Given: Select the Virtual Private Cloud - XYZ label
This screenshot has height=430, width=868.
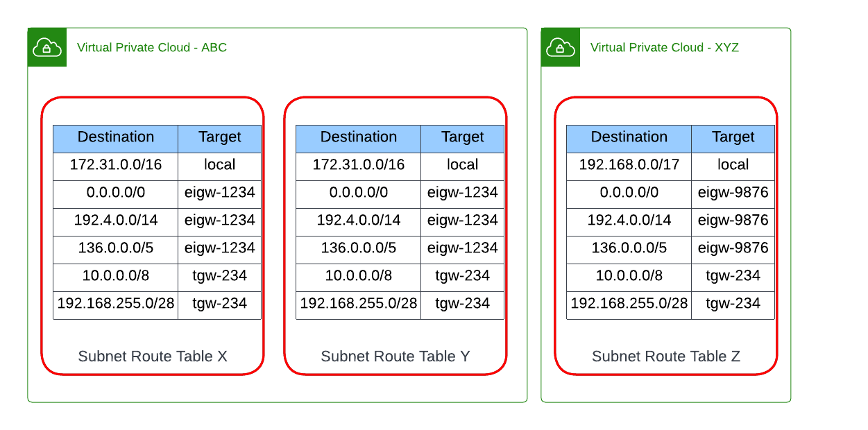Looking at the screenshot, I should point(665,48).
